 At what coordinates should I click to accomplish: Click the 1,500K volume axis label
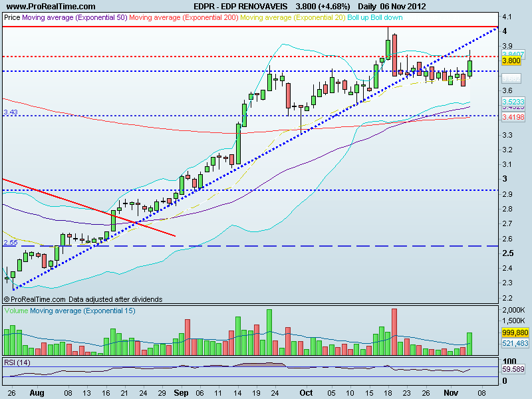[513, 321]
